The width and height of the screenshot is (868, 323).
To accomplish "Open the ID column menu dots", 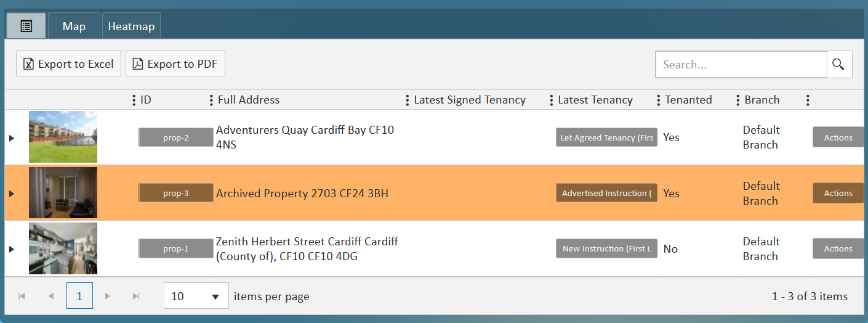I will click(134, 100).
